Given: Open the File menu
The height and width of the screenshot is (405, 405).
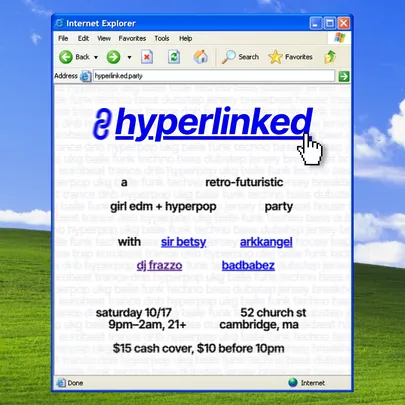Looking at the screenshot, I should (63, 38).
